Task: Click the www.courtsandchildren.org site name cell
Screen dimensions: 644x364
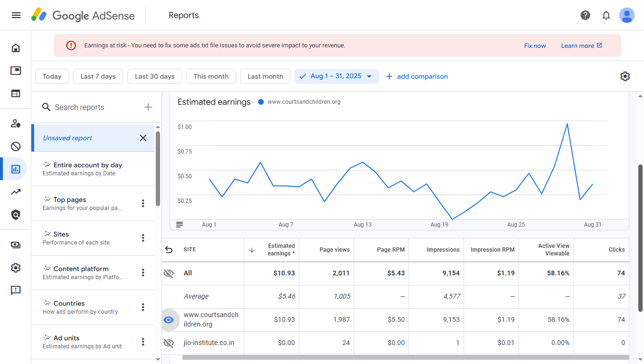Action: [211, 320]
